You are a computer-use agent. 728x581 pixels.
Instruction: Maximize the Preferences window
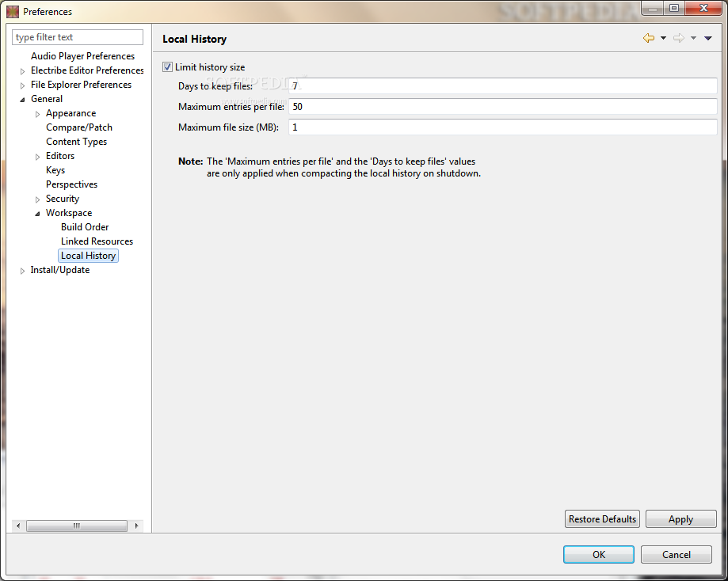674,9
